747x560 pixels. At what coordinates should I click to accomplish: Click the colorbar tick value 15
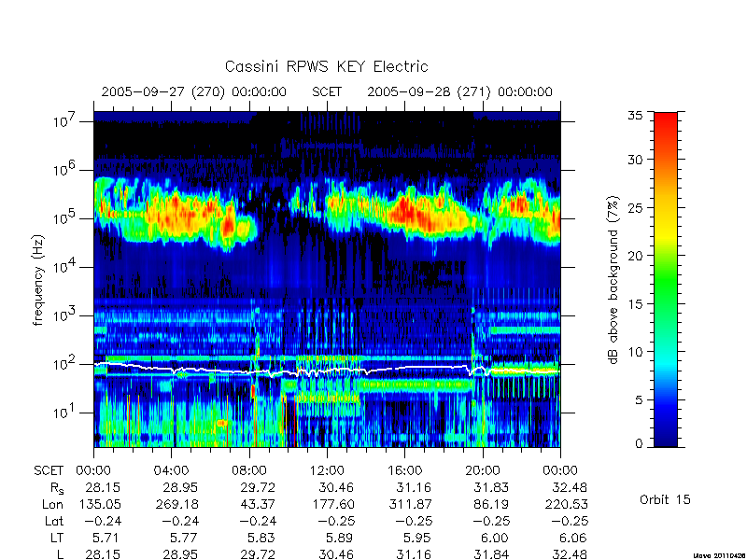click(635, 304)
